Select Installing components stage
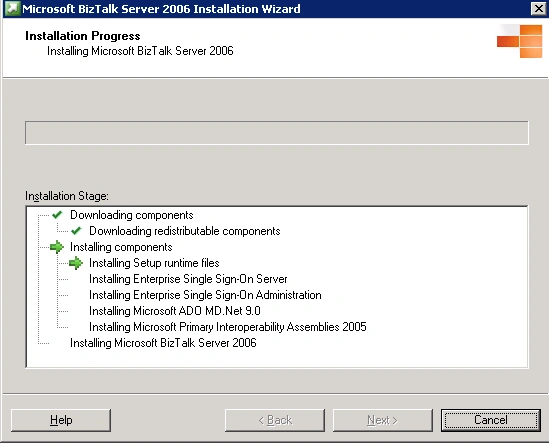 [x=121, y=247]
